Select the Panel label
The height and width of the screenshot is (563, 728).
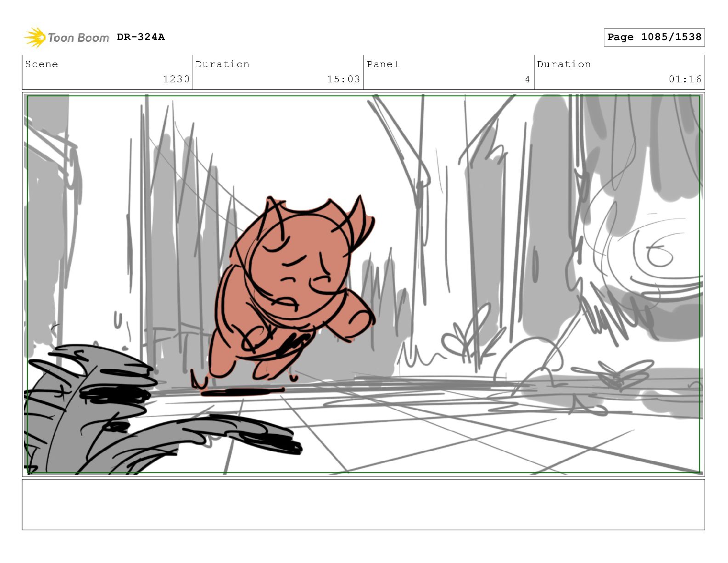pyautogui.click(x=383, y=64)
